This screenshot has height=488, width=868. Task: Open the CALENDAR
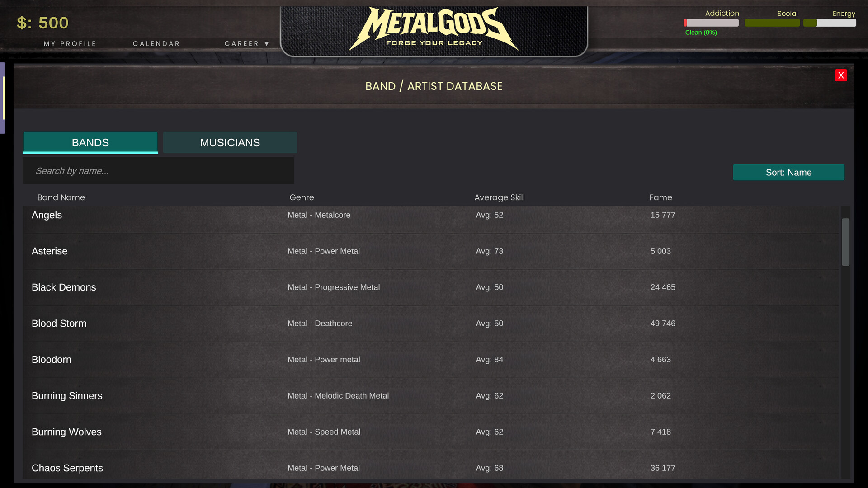tap(156, 43)
